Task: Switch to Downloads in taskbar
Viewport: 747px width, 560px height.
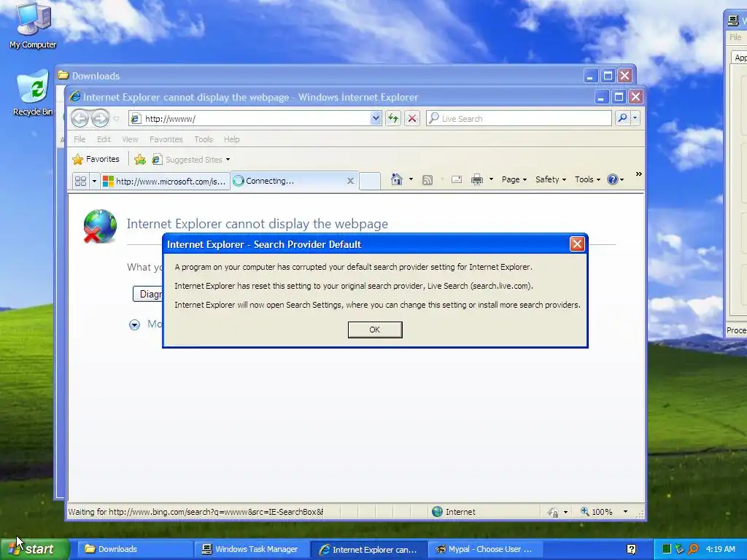Action: tap(133, 549)
